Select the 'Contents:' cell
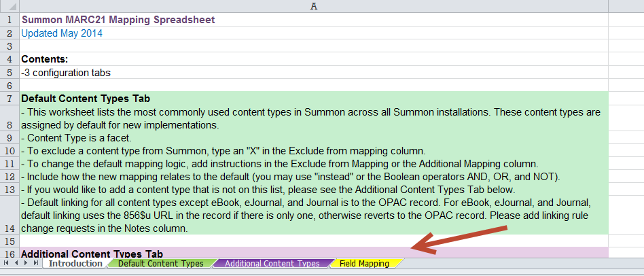Viewport: 644px width, 276px height. coord(314,59)
